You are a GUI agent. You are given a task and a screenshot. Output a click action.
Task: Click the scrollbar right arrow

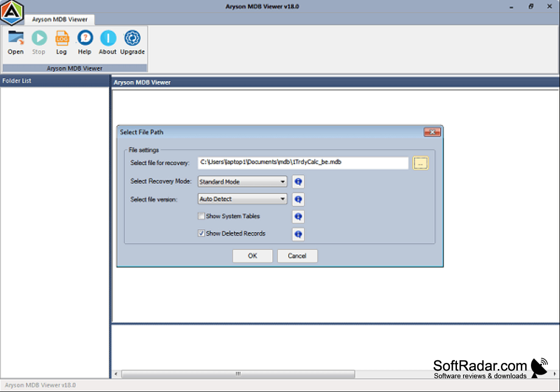tap(554, 374)
